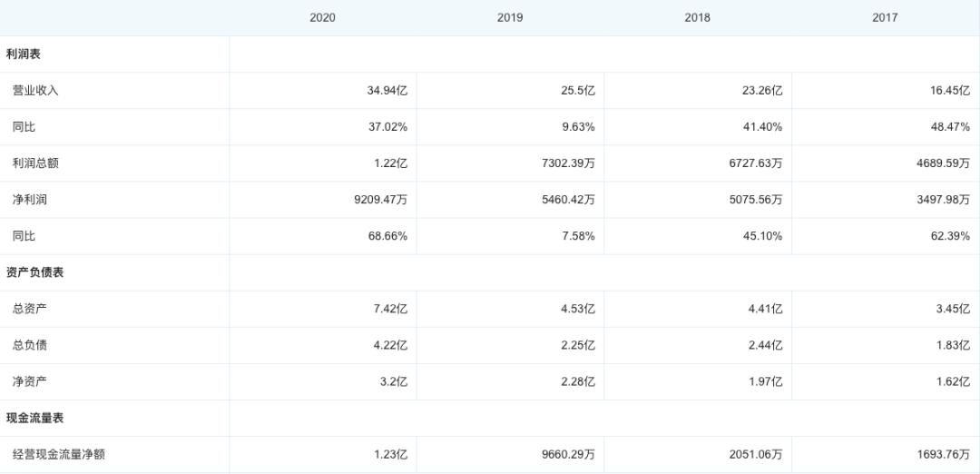Click the 2018 year column header
This screenshot has width=980, height=474.
coord(698,17)
